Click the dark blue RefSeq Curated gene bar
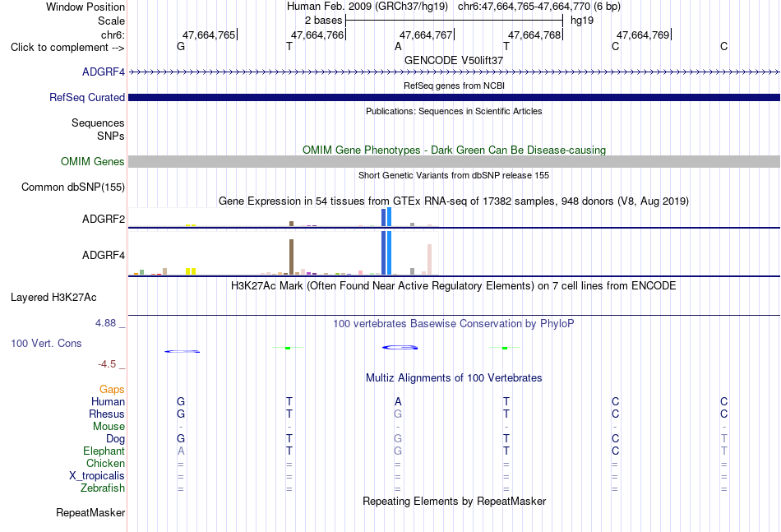The width and height of the screenshot is (781, 532). [455, 97]
